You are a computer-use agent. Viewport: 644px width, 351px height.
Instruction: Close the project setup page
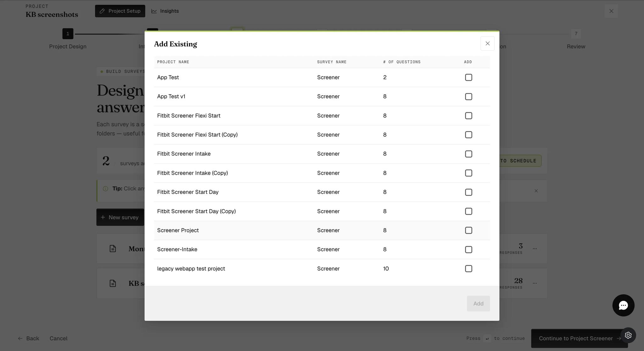point(611,11)
